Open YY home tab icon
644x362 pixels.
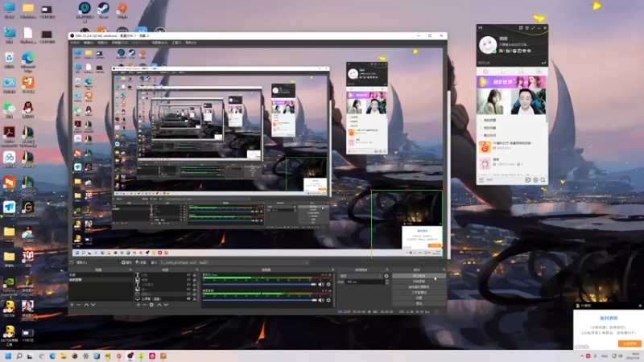(x=485, y=72)
